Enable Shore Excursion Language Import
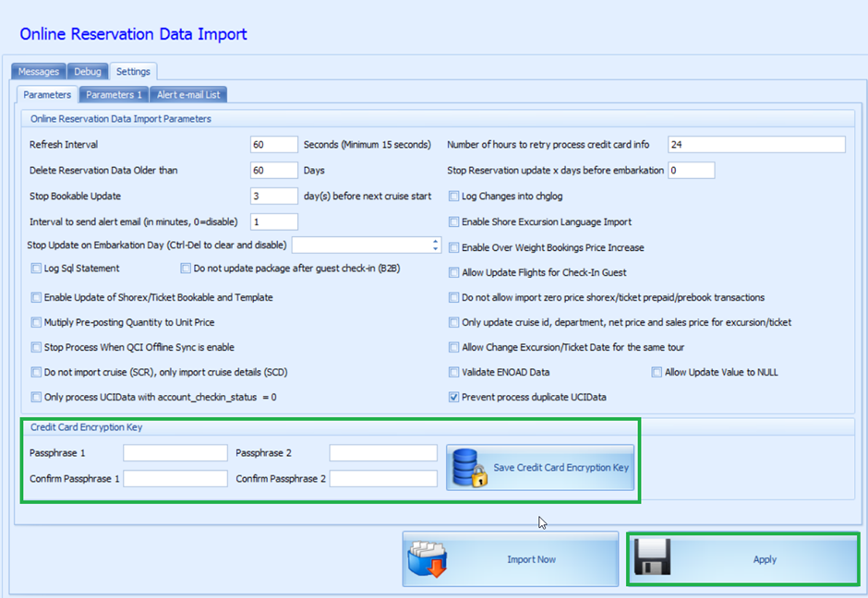868x598 pixels. point(453,221)
